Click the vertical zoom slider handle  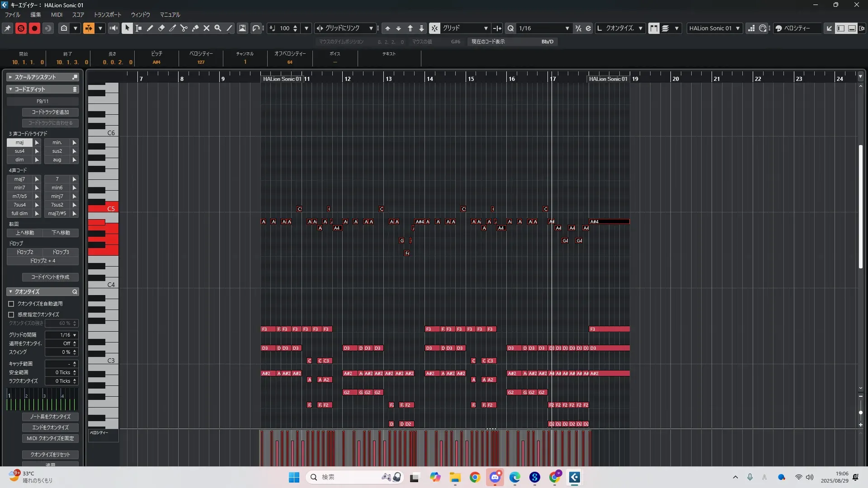860,413
